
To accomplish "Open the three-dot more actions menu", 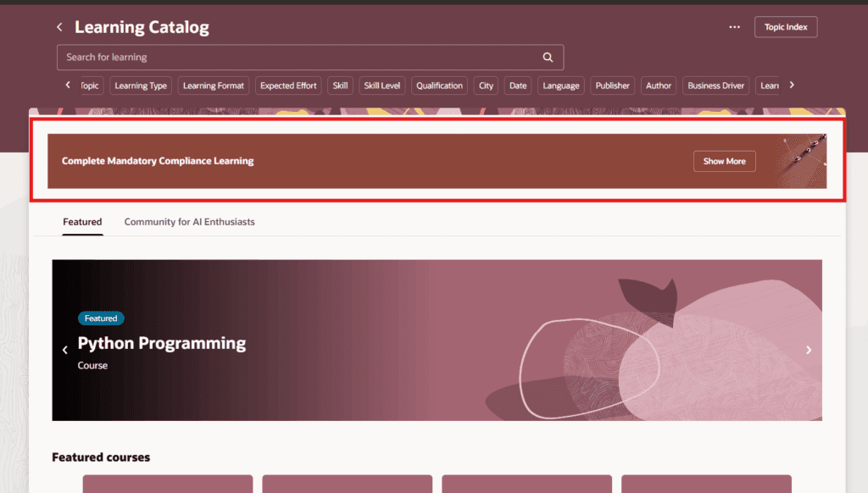I will click(734, 27).
